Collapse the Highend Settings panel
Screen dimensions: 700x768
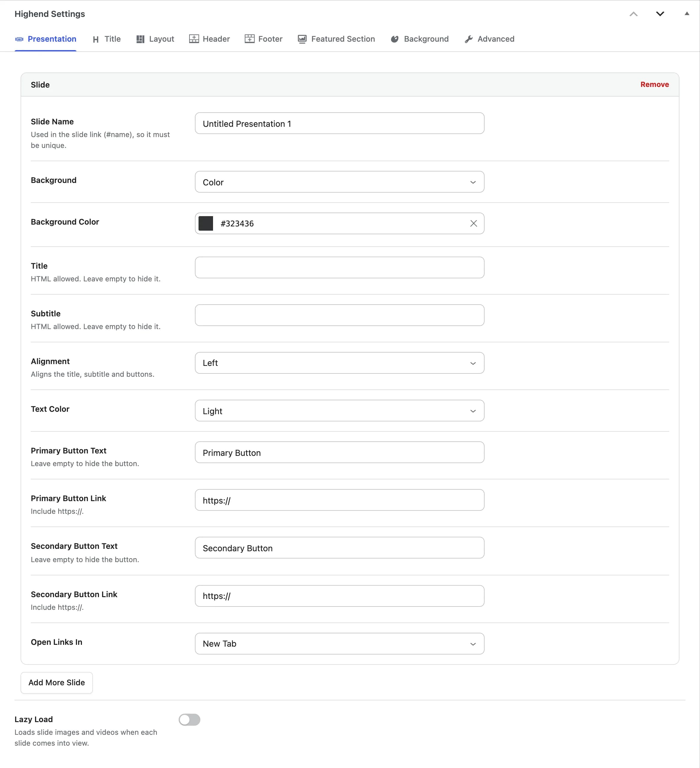687,14
